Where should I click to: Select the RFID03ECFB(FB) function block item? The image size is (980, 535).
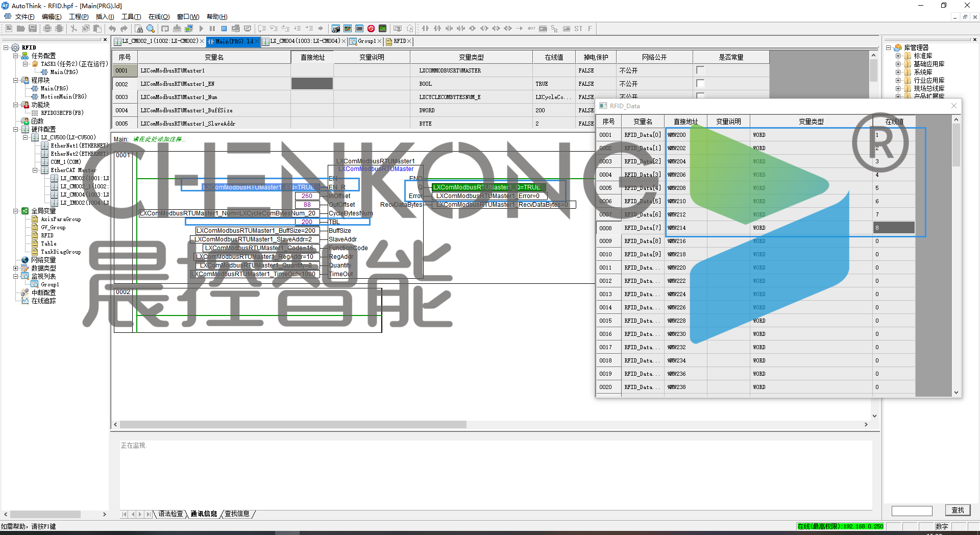pos(62,113)
